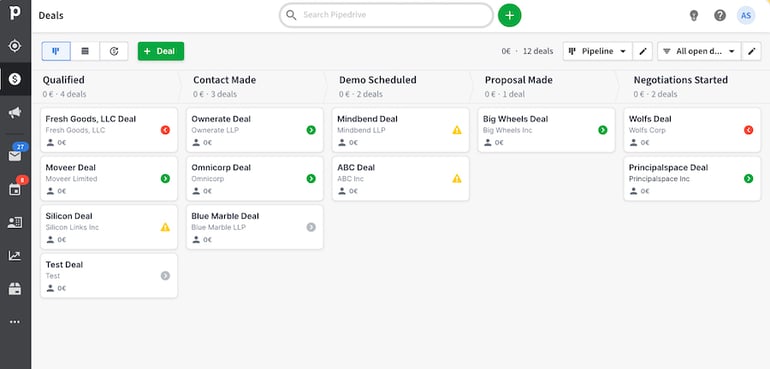Open Campaigns megaphone icon in sidebar
The width and height of the screenshot is (770, 369).
click(15, 113)
